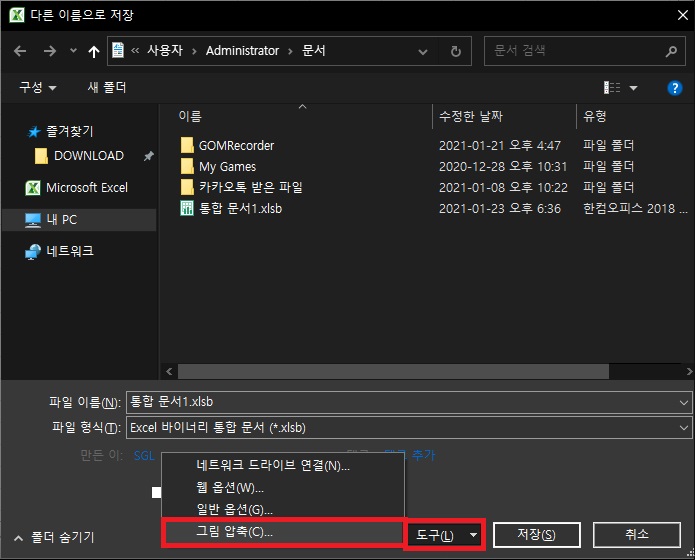Select 즐겨찾기 in the navigation pane
This screenshot has height=560, width=695.
[69, 131]
